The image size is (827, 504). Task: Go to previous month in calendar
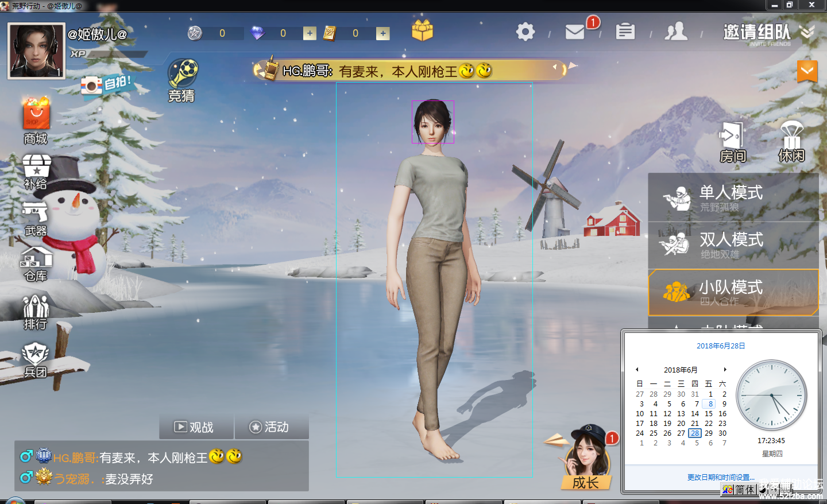[637, 370]
